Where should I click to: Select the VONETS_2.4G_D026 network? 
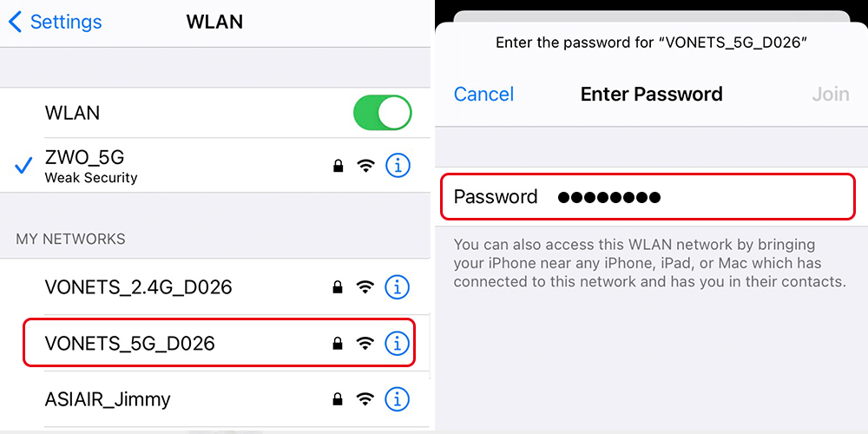pyautogui.click(x=215, y=286)
